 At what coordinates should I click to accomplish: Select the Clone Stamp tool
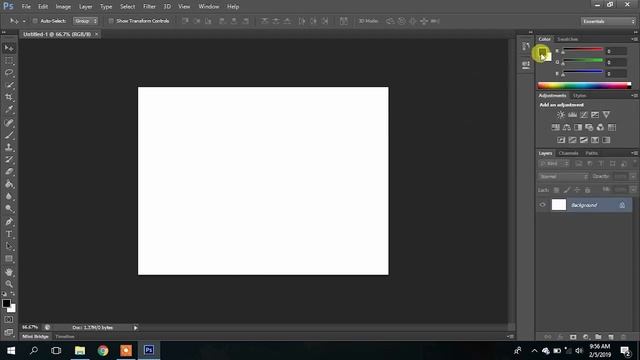click(x=9, y=147)
